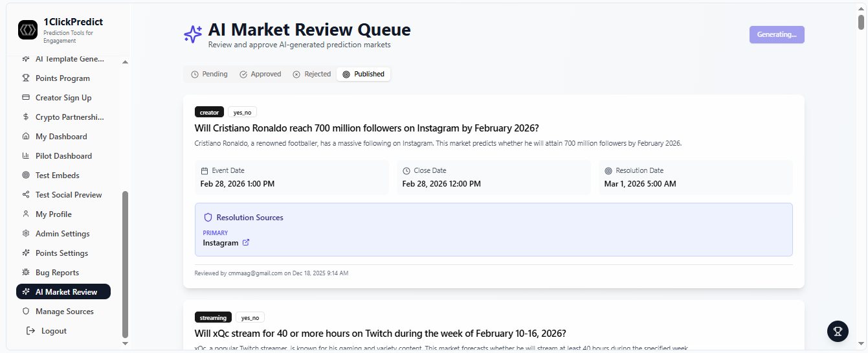The height and width of the screenshot is (353, 868).
Task: Click the Logout arrow icon
Action: tap(30, 331)
